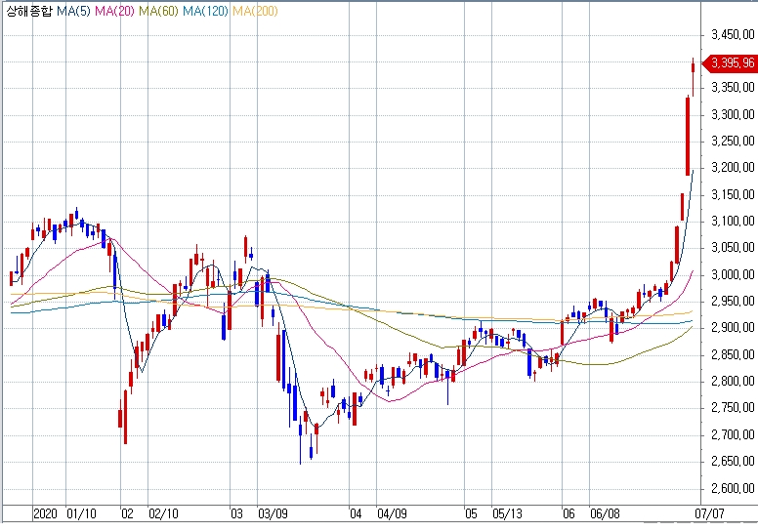Click the 3,000.00 price axis label
This screenshot has height=532, width=758.
point(733,274)
